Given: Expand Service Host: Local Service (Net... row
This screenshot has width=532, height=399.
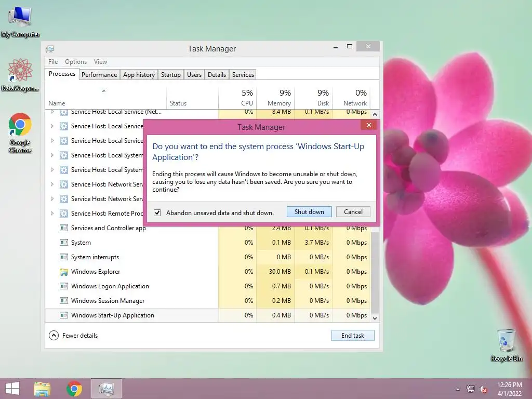Looking at the screenshot, I should point(52,112).
